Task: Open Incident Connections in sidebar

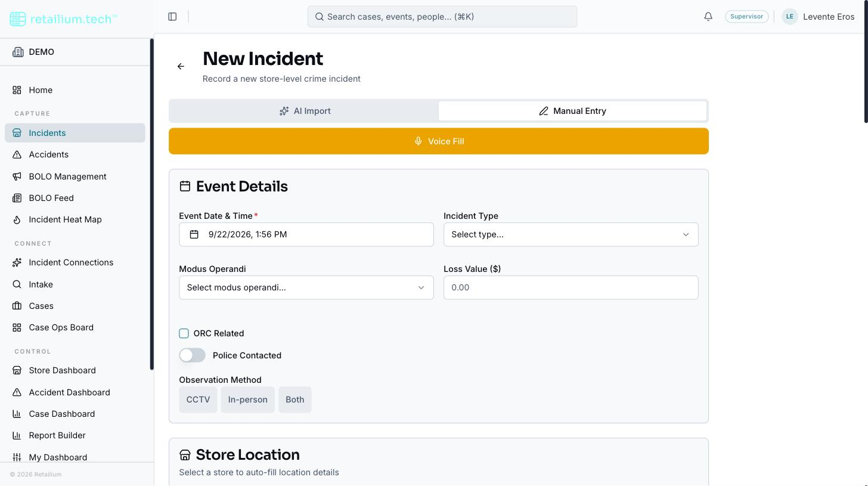Action: (75, 262)
